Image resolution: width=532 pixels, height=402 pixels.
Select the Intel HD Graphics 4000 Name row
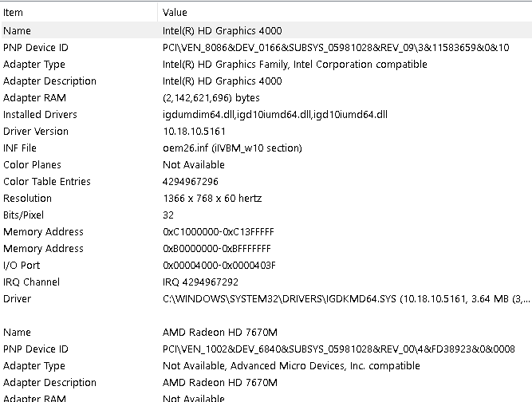(x=266, y=30)
